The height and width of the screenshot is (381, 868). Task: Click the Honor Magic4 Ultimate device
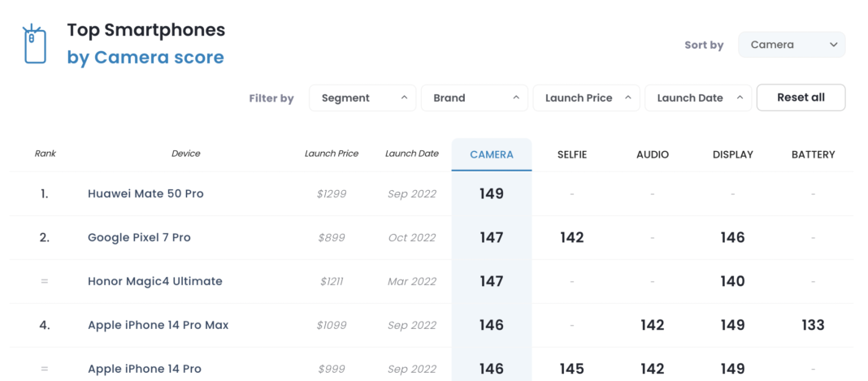tap(154, 282)
